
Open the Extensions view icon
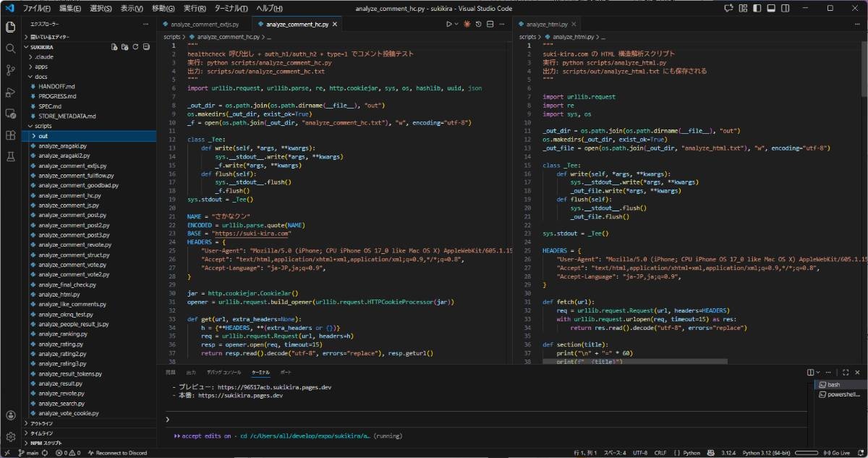10,135
